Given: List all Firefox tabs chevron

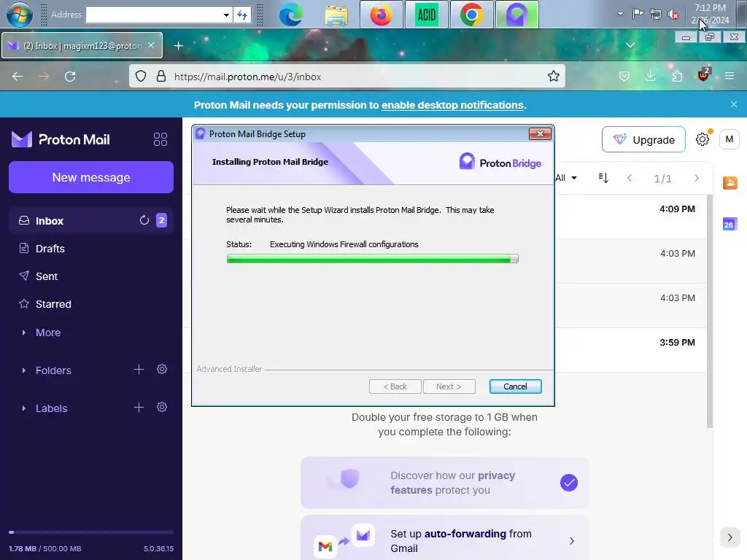Looking at the screenshot, I should 630,45.
